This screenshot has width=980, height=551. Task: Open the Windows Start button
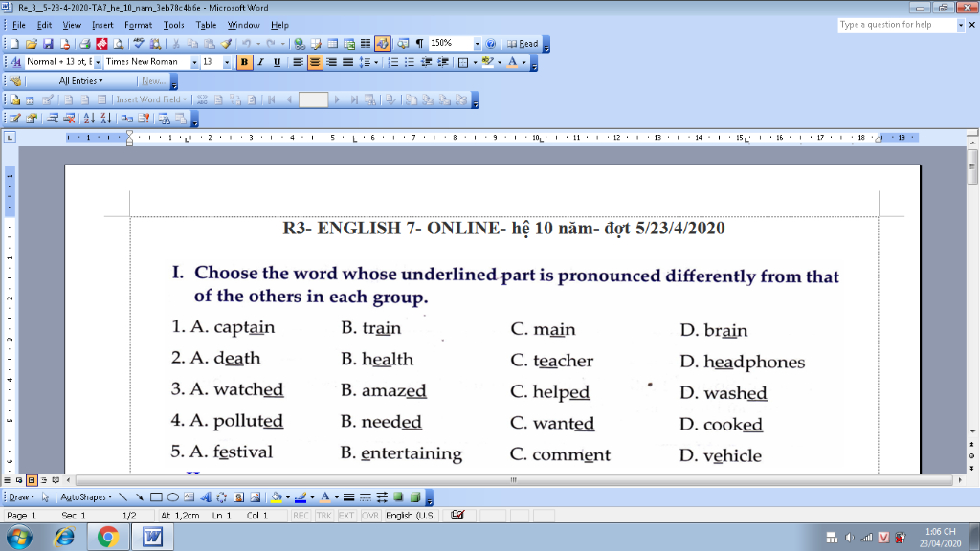click(x=19, y=537)
